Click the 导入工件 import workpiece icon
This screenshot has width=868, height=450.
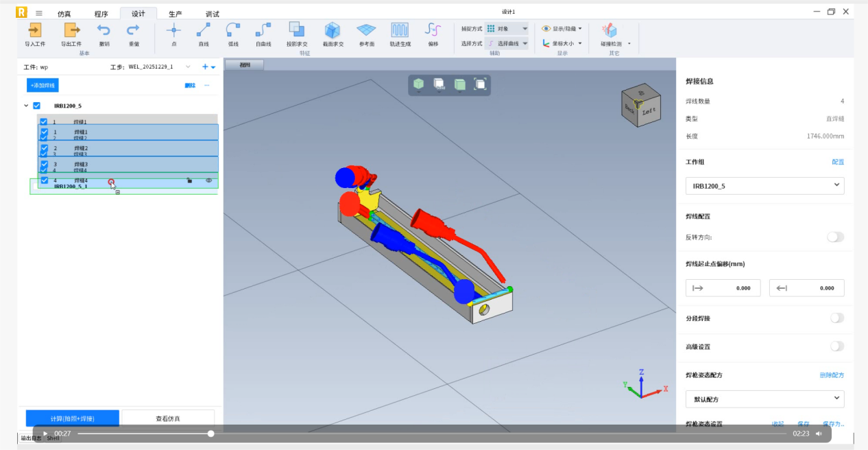[35, 30]
